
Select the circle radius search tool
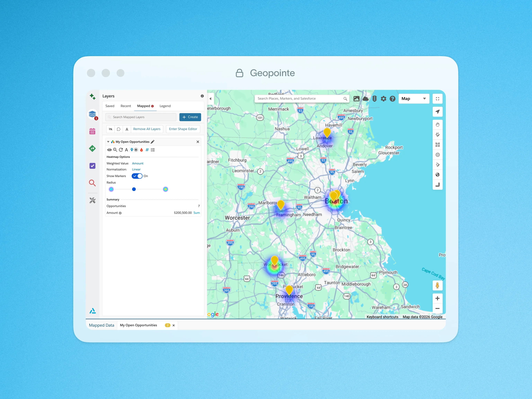(x=437, y=155)
